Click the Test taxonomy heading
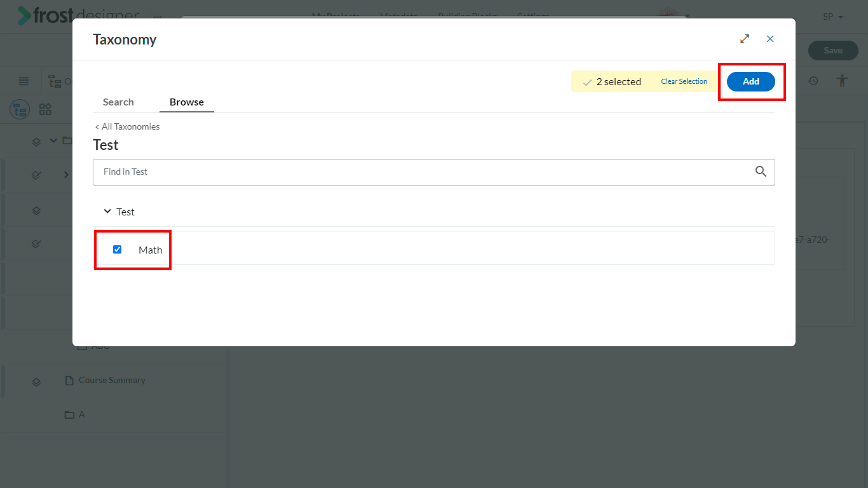This screenshot has height=488, width=868. pyautogui.click(x=105, y=145)
